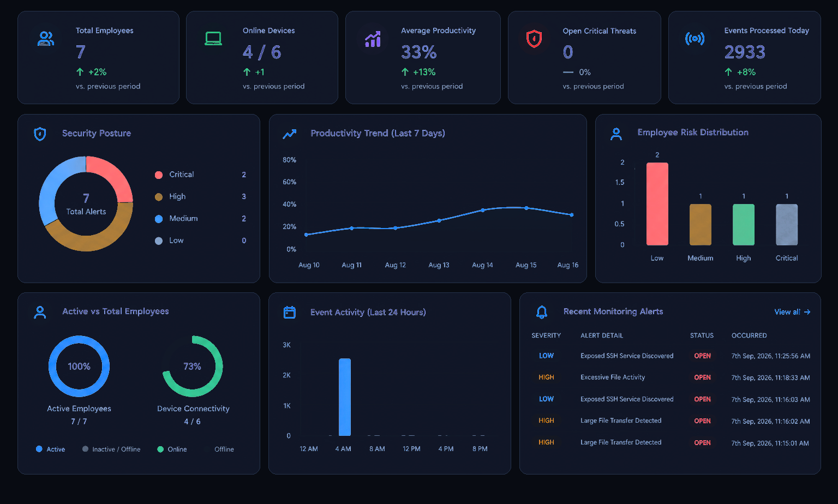Open the 11:16:03 AM Exposed SSH alert
This screenshot has width=838, height=504.
point(671,399)
